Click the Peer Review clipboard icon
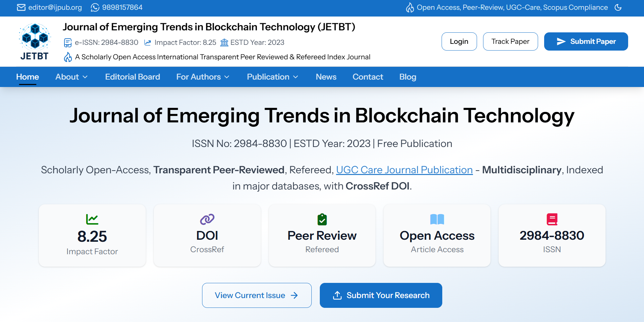 point(322,219)
